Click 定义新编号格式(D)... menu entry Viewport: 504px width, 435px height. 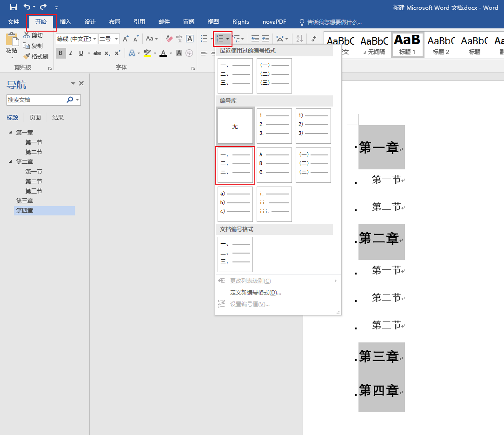click(x=256, y=293)
